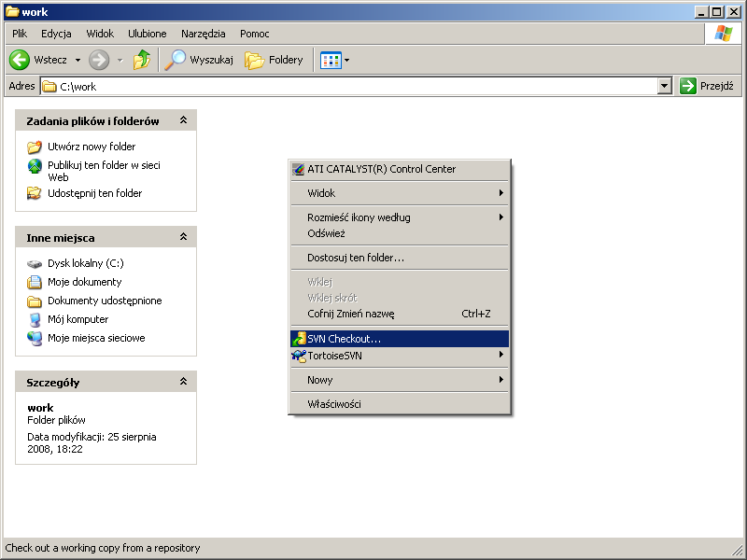Open Wstecz history dropdown arrow
747x560 pixels.
point(78,60)
